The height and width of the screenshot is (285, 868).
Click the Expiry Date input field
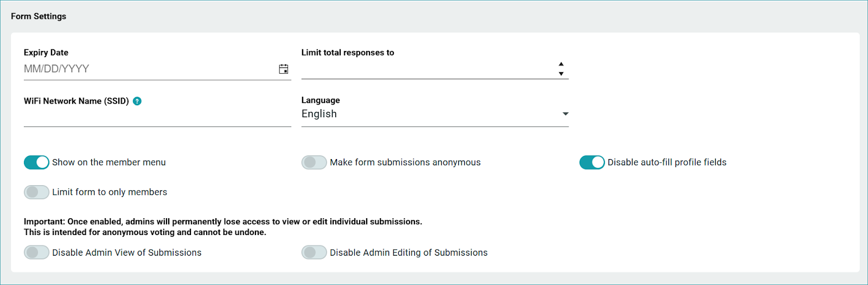tap(146, 69)
